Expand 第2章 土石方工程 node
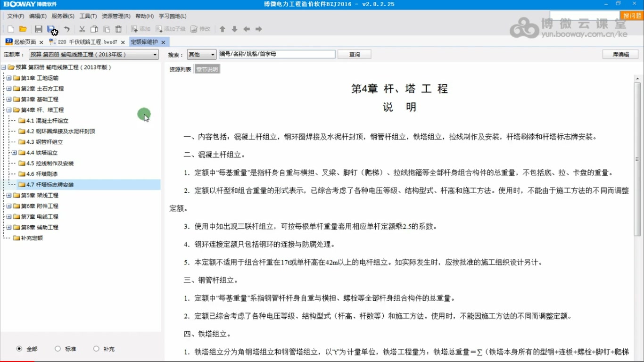 point(8,89)
